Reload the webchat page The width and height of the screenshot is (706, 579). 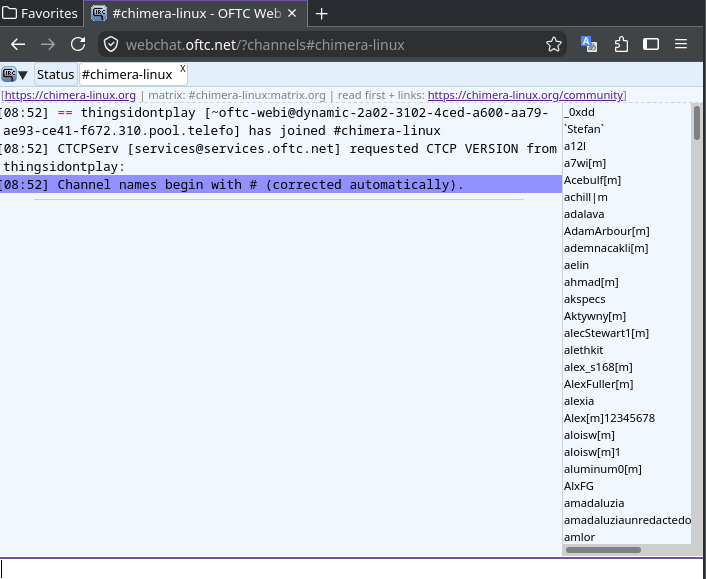pos(78,44)
